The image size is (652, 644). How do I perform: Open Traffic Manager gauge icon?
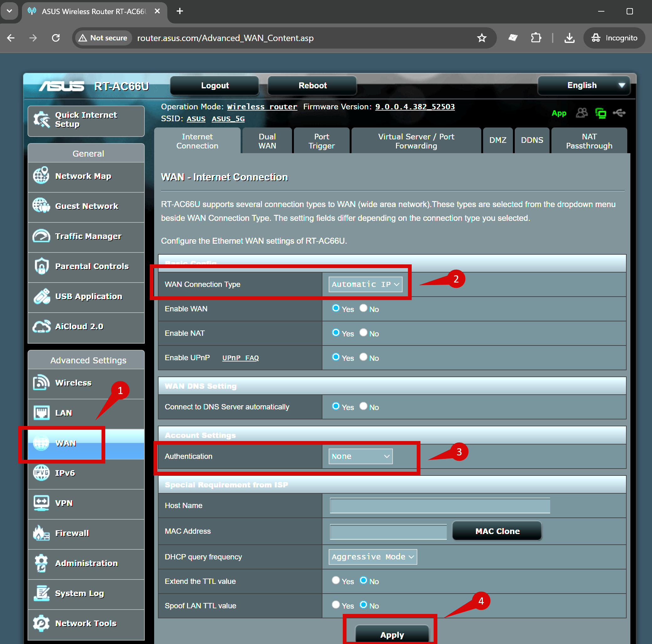tap(41, 236)
